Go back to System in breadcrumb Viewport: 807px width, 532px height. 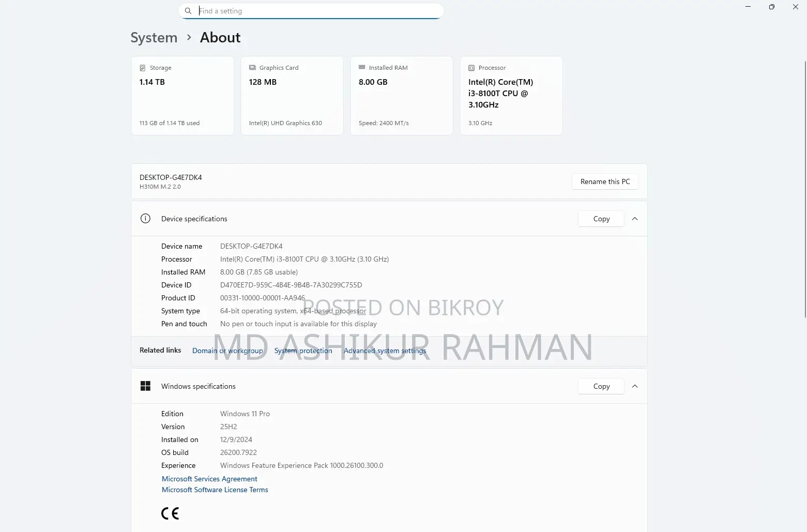[x=154, y=38]
